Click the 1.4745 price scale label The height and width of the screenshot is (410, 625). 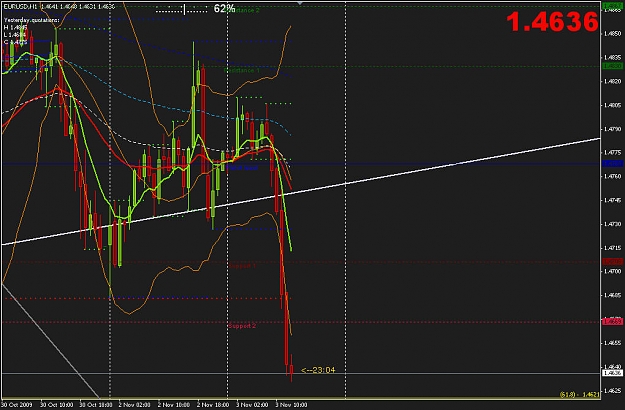[x=612, y=200]
